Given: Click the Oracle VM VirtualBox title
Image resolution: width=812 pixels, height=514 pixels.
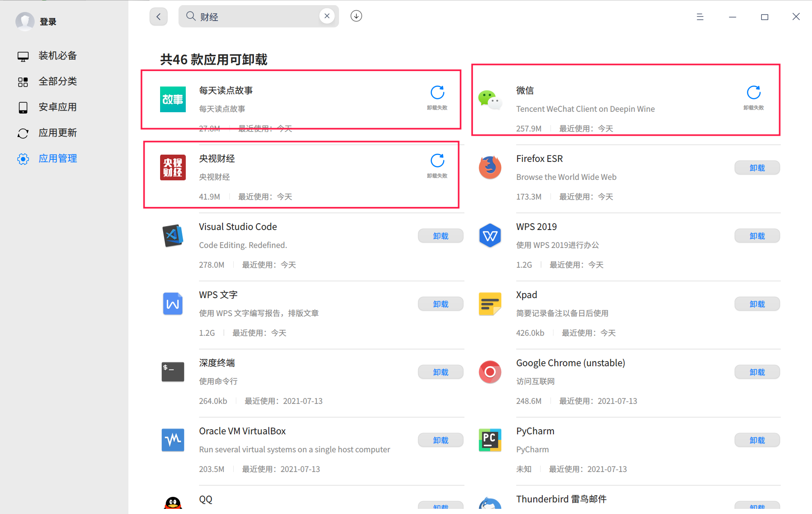Looking at the screenshot, I should (242, 431).
